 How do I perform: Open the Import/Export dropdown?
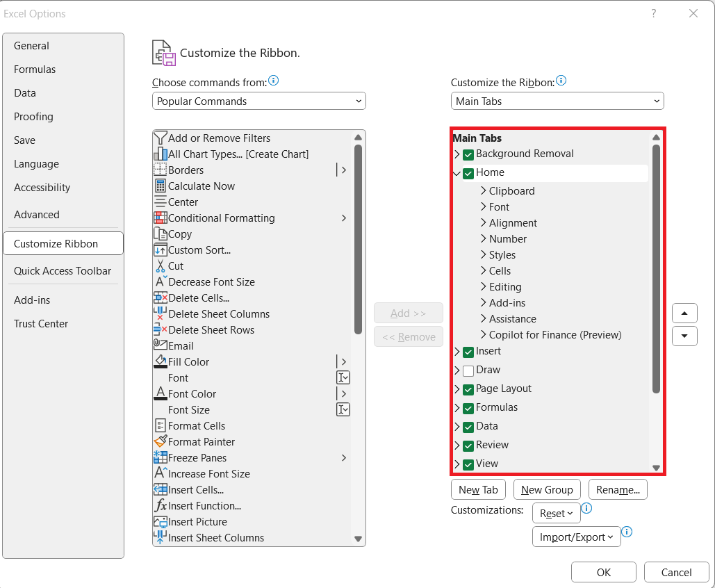577,537
